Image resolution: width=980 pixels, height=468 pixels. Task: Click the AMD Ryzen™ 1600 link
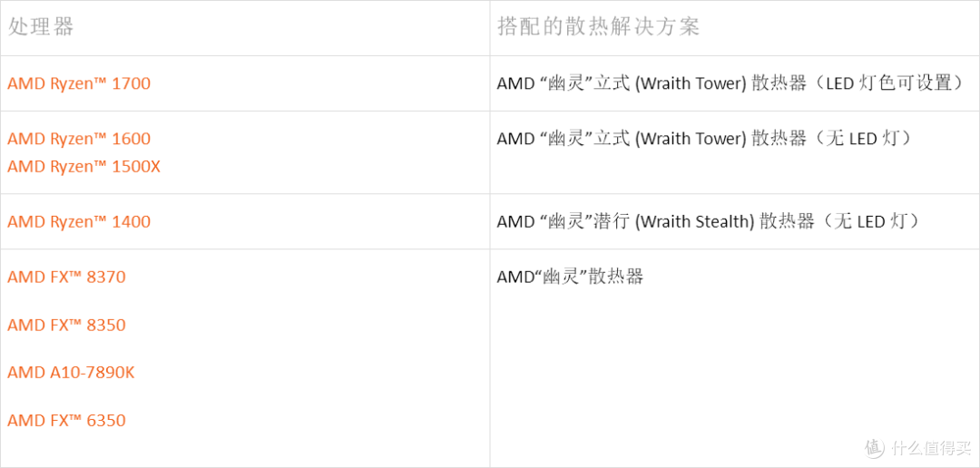(x=79, y=139)
